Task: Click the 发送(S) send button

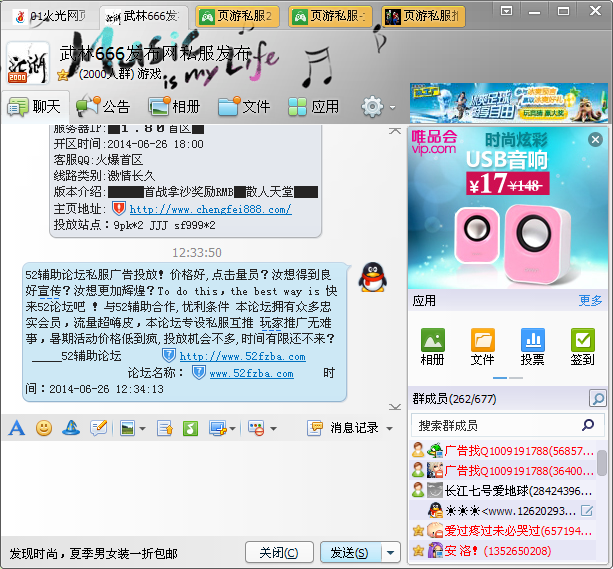Action: pyautogui.click(x=350, y=553)
